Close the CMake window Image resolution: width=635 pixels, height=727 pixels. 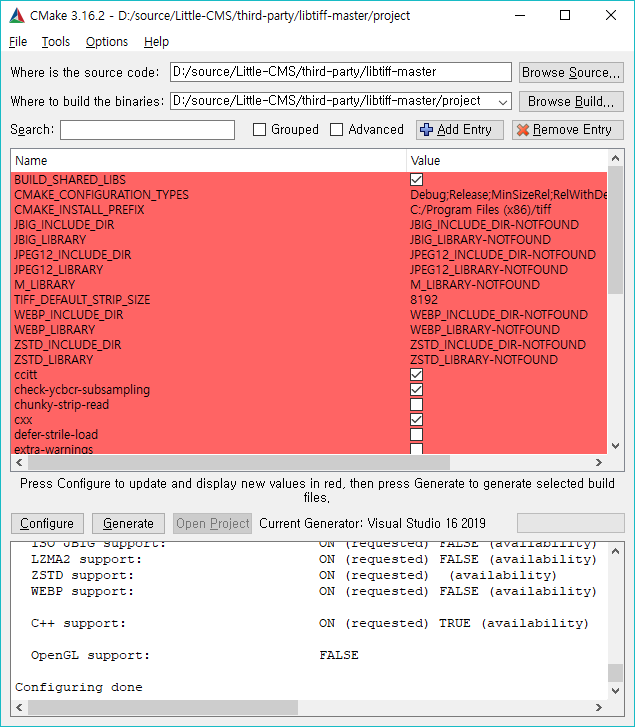(611, 15)
